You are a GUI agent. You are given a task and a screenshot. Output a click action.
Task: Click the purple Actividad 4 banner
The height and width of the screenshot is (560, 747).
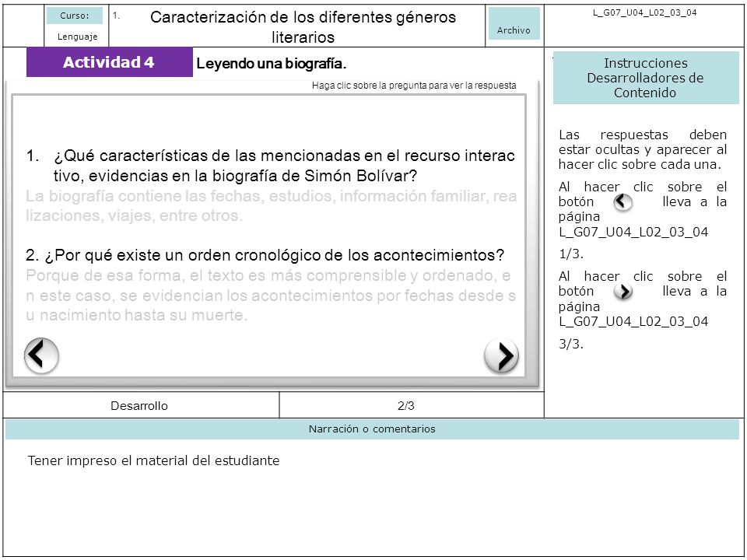click(110, 62)
